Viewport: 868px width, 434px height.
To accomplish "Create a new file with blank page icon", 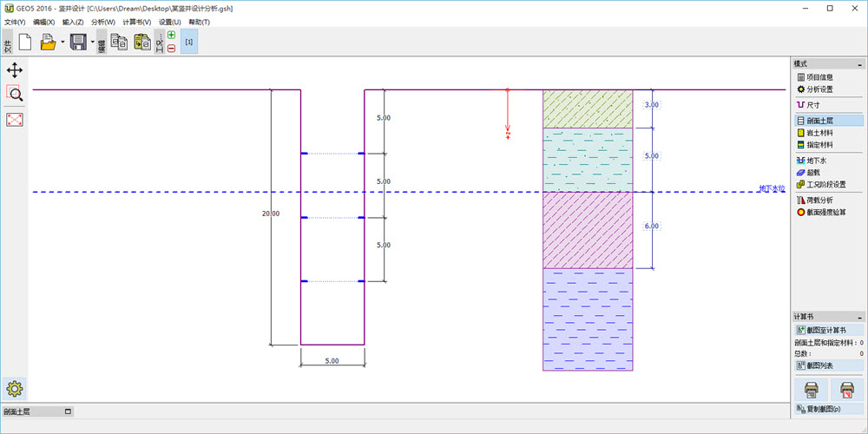I will coord(25,42).
